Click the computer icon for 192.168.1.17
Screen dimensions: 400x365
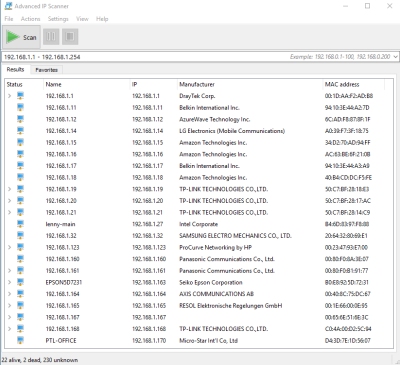pos(20,166)
